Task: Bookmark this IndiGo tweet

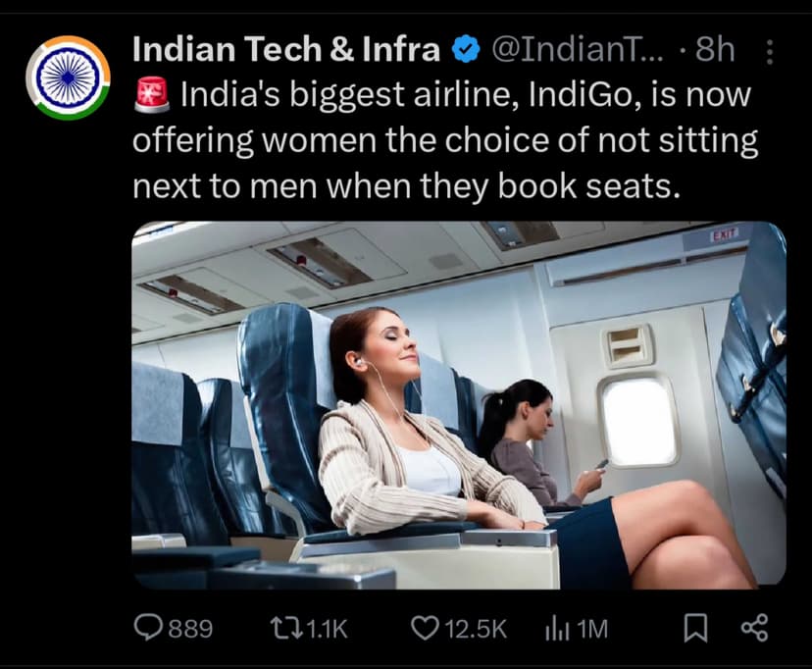Action: pos(695,628)
